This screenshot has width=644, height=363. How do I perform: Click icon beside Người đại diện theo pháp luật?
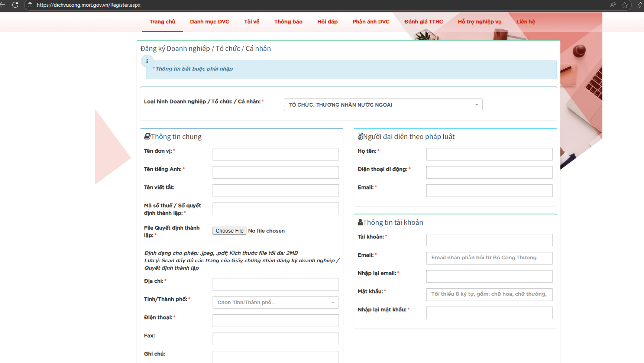coord(360,136)
